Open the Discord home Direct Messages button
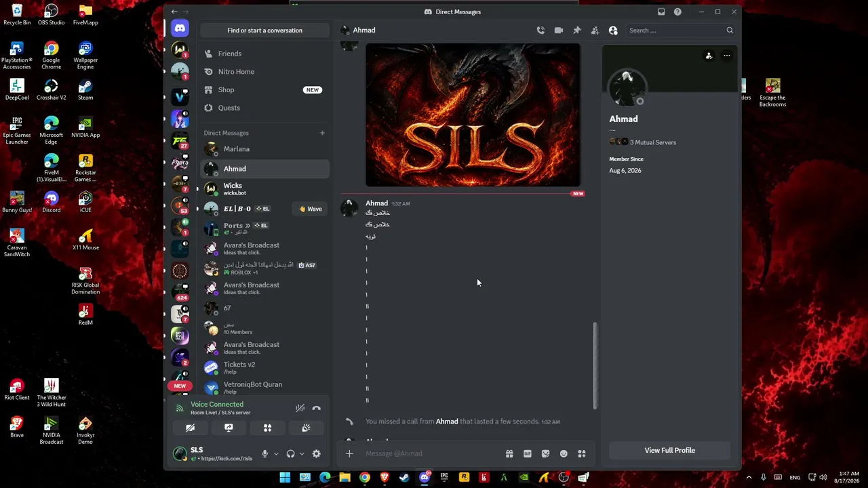 pyautogui.click(x=180, y=28)
